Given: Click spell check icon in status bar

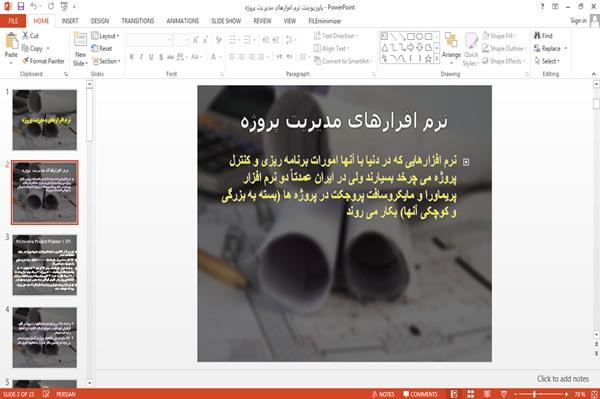Looking at the screenshot, I should (x=46, y=394).
